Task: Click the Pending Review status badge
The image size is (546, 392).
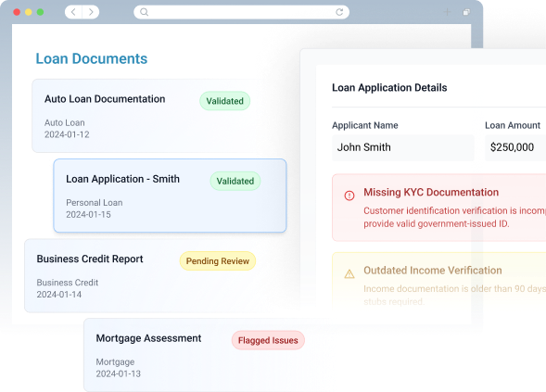Action: 218,261
